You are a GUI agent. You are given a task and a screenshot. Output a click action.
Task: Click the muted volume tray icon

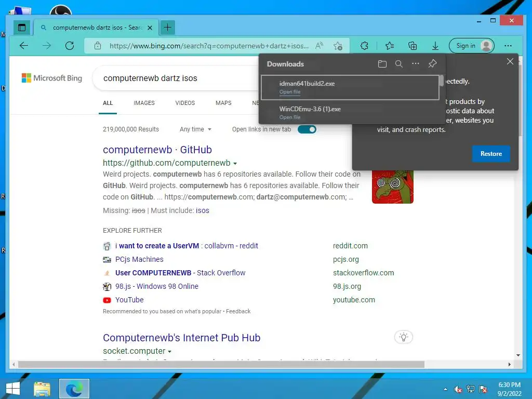(458, 389)
